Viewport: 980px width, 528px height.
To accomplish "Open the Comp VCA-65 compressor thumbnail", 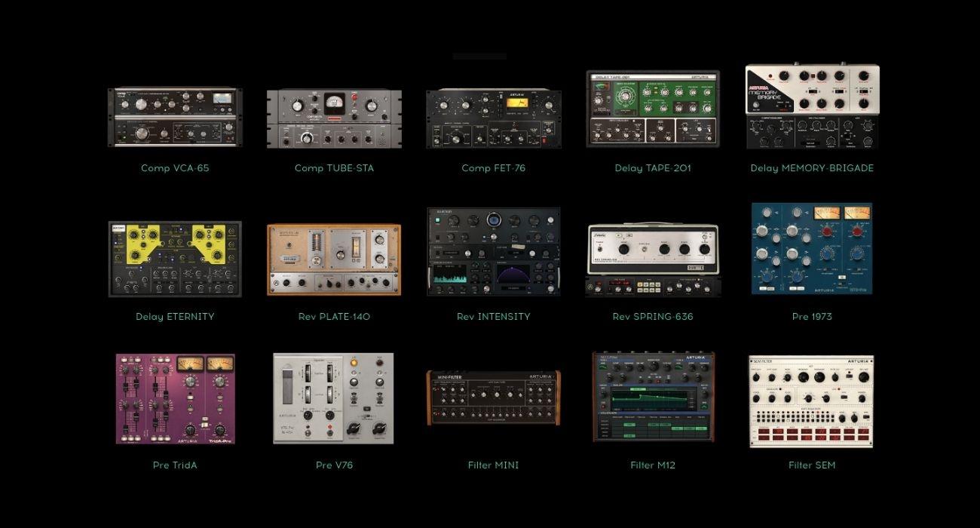I will pos(175,118).
